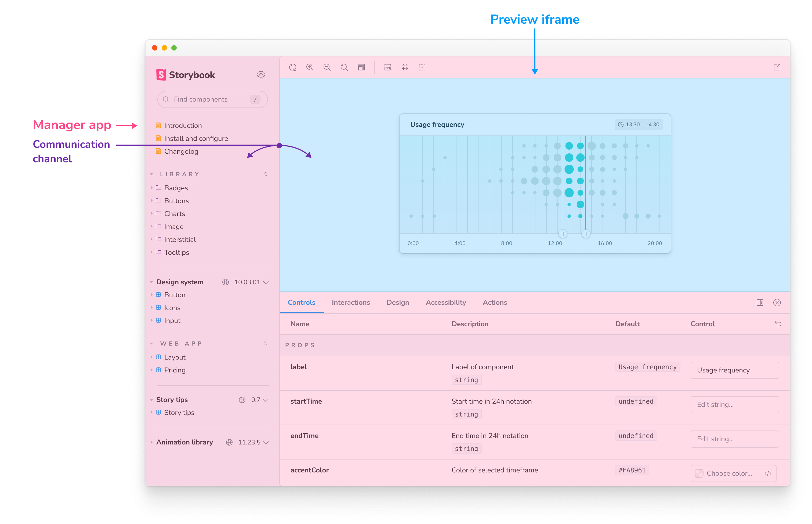Toggle the outline grid overlay
812x524 pixels.
[x=405, y=67]
